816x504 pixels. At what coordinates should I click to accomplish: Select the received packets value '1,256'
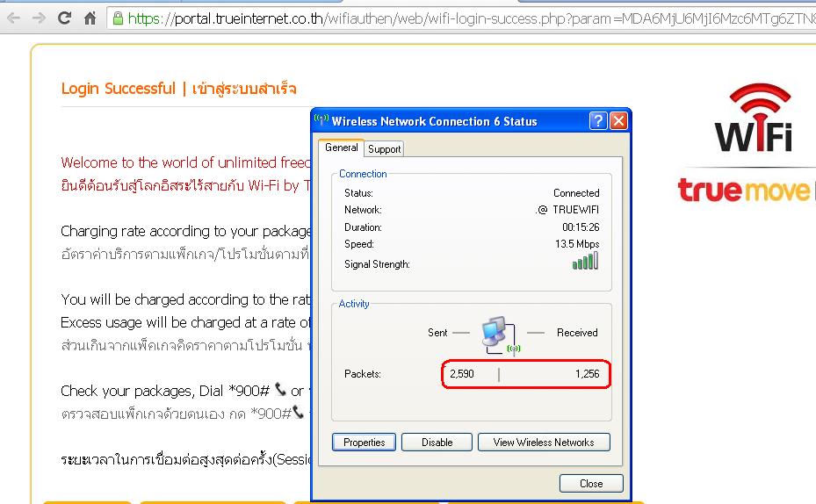587,374
